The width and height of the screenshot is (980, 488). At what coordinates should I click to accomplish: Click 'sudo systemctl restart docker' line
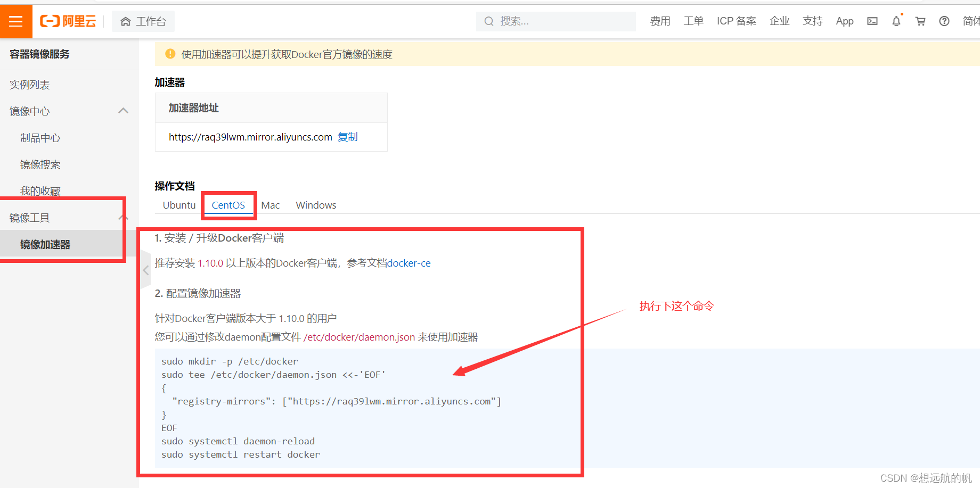[241, 454]
